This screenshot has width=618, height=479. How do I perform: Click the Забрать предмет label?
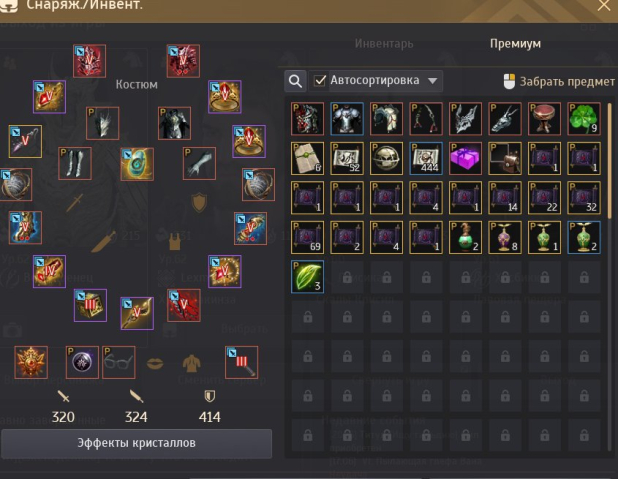pyautogui.click(x=567, y=82)
